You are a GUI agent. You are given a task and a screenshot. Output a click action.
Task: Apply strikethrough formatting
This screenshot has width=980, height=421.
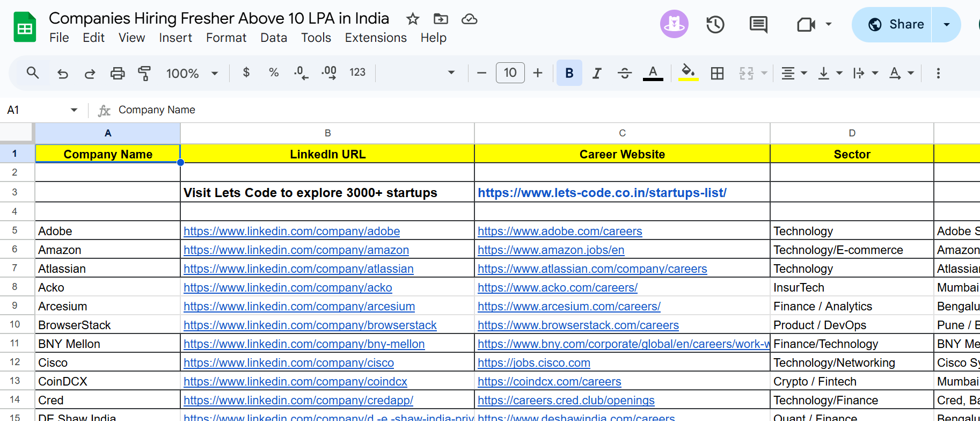click(x=625, y=73)
